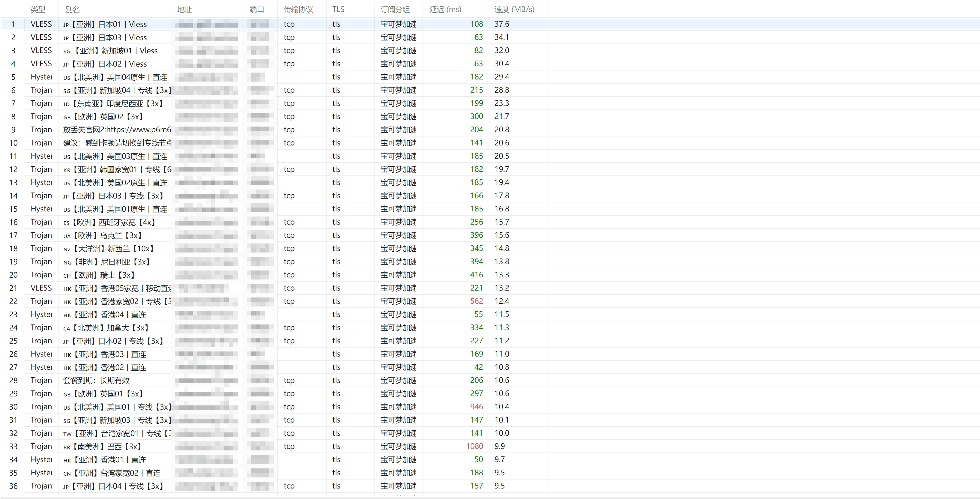Select the 香港05家宽 VLESS row
This screenshot has height=499, width=980.
pos(490,288)
